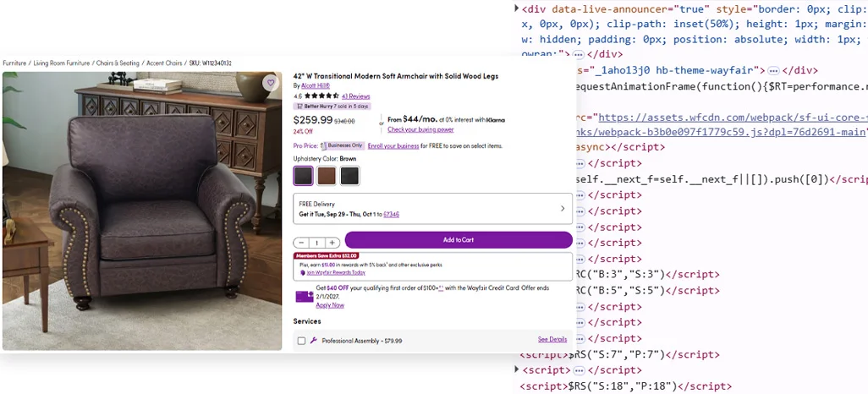
Task: Open Accent Chairs breadcrumb
Action: click(164, 63)
